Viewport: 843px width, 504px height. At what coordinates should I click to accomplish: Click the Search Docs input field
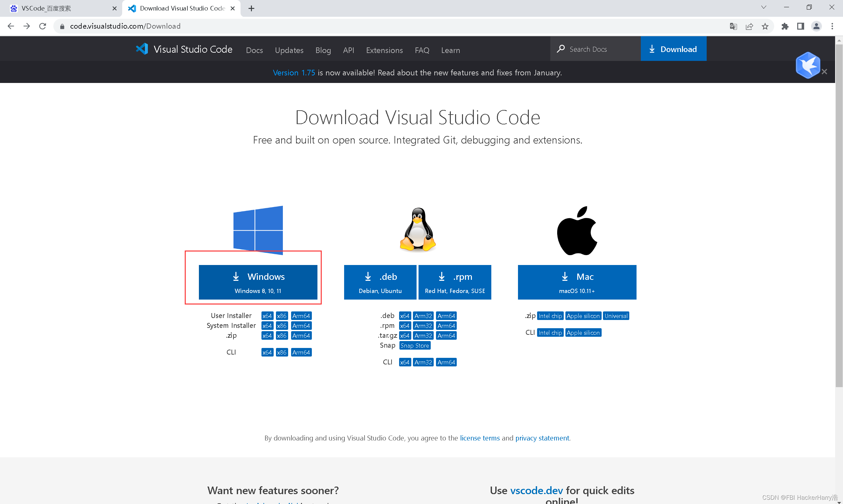pos(595,49)
